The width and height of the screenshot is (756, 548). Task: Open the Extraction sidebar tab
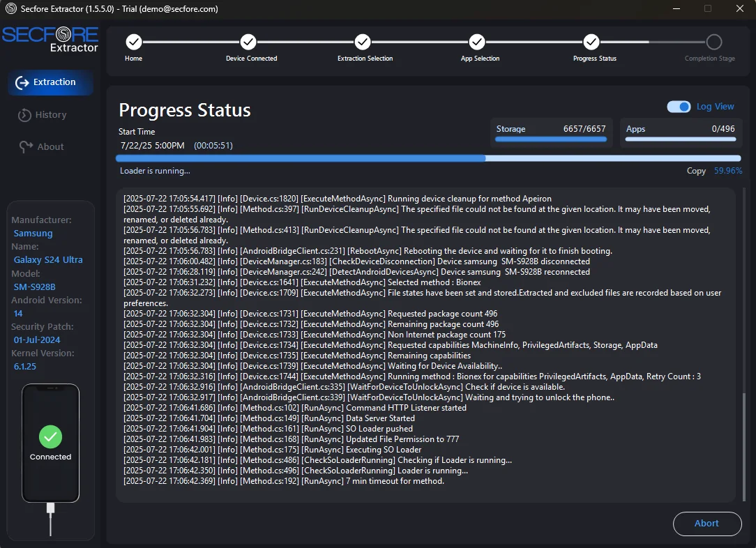(50, 82)
